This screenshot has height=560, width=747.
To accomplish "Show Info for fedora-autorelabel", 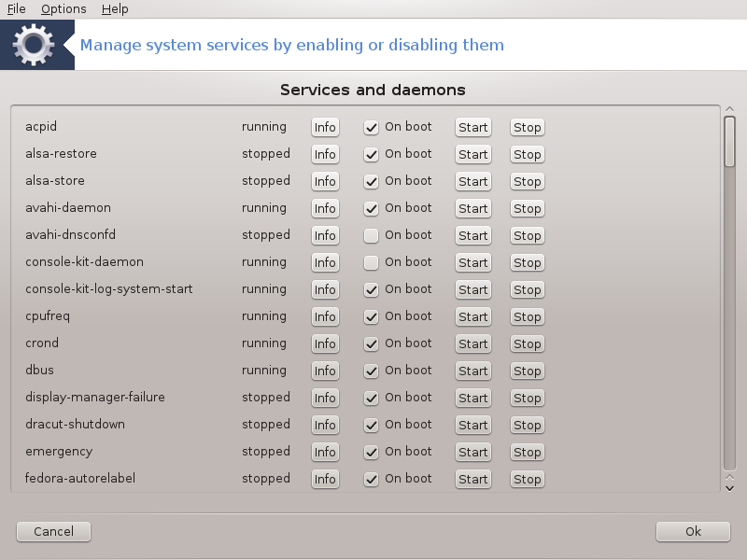I will [x=325, y=479].
